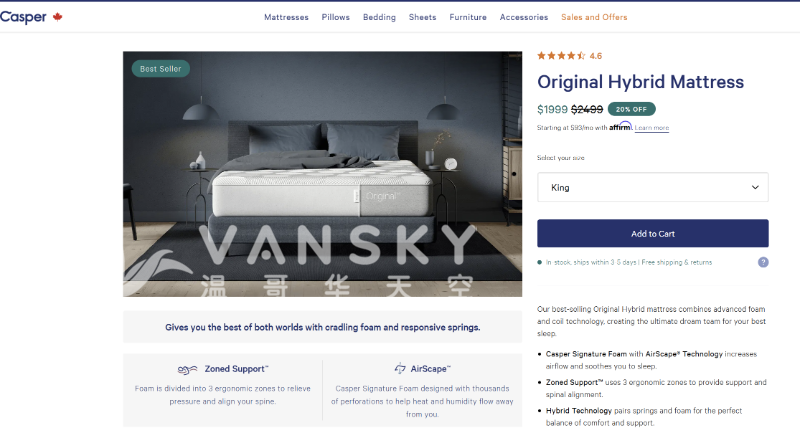The height and width of the screenshot is (433, 800).
Task: Select Sheets in the navigation
Action: (x=422, y=17)
